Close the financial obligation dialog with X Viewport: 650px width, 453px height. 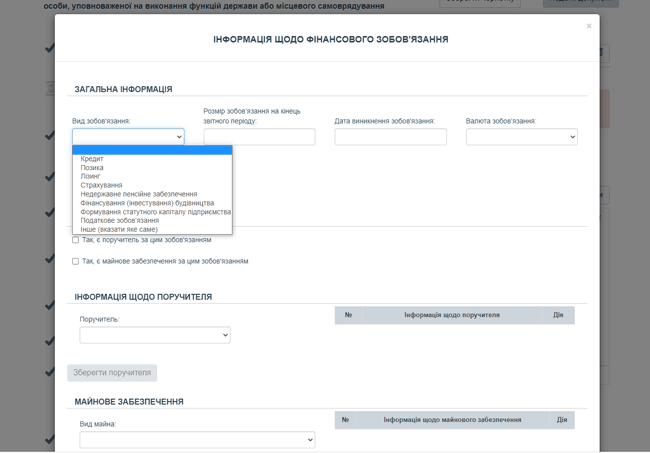588,26
